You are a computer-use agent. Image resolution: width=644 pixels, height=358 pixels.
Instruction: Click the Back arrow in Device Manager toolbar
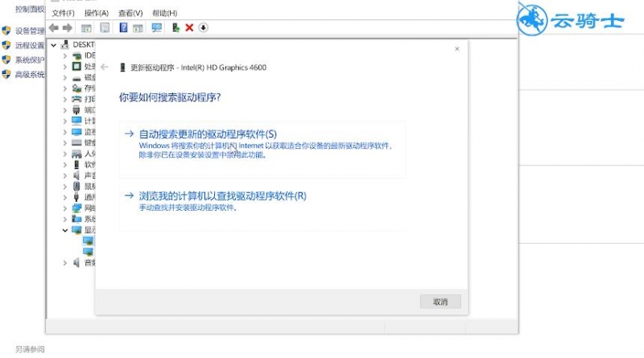[53, 27]
